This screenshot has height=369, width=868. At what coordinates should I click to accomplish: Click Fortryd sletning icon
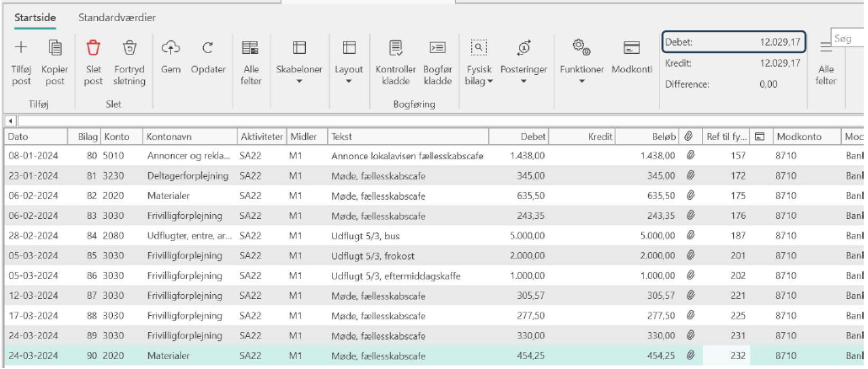tap(129, 47)
